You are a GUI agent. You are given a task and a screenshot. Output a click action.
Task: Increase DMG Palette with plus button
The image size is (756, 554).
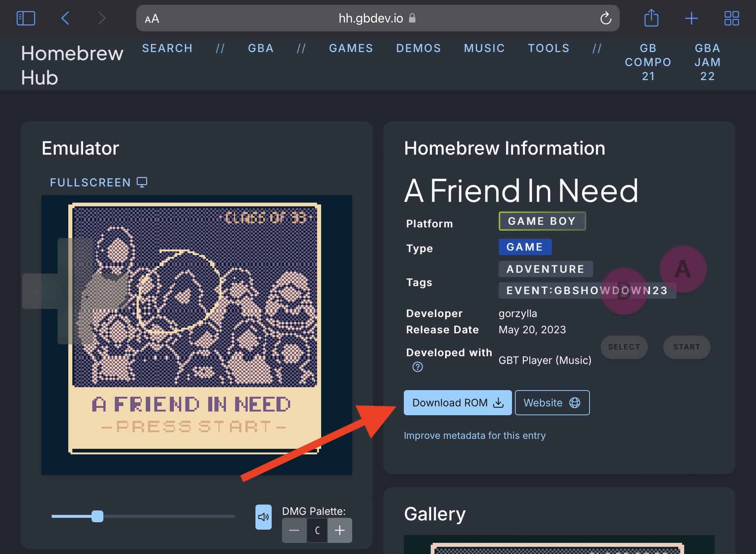[x=340, y=530]
